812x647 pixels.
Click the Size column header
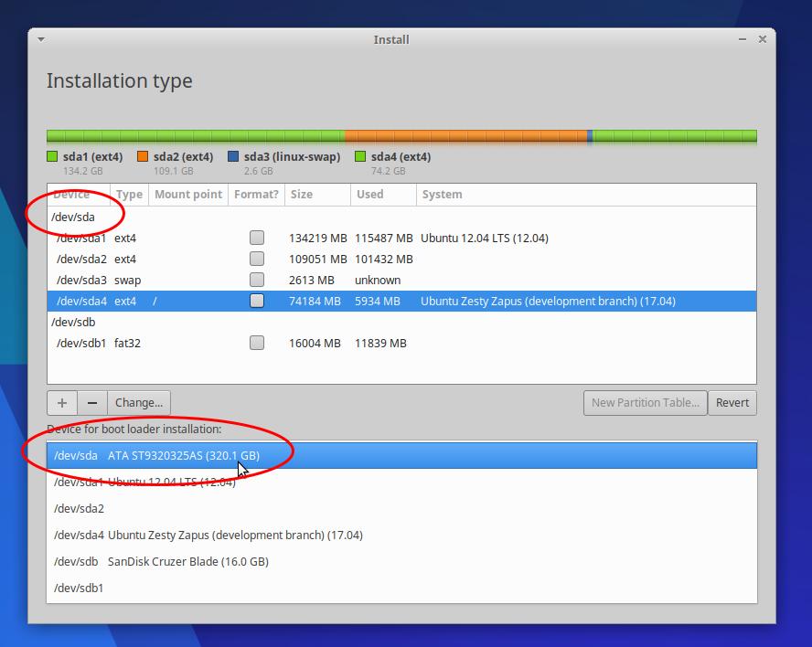(317, 195)
